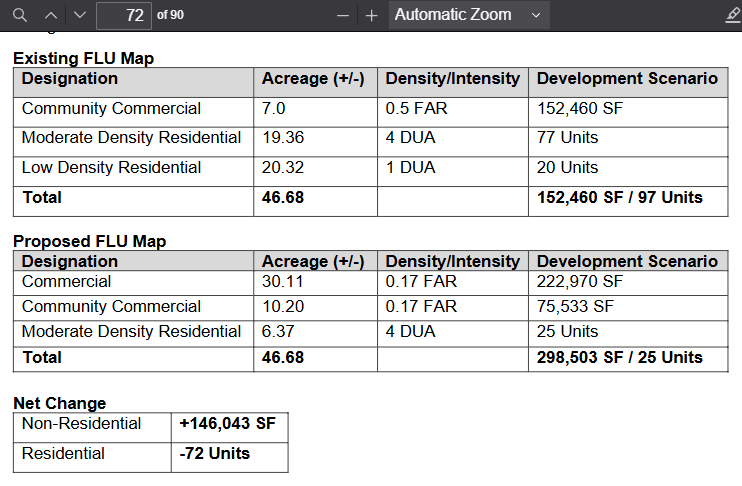The image size is (742, 486).
Task: Click '298,503 SF / 25 Units' total
Action: point(619,357)
